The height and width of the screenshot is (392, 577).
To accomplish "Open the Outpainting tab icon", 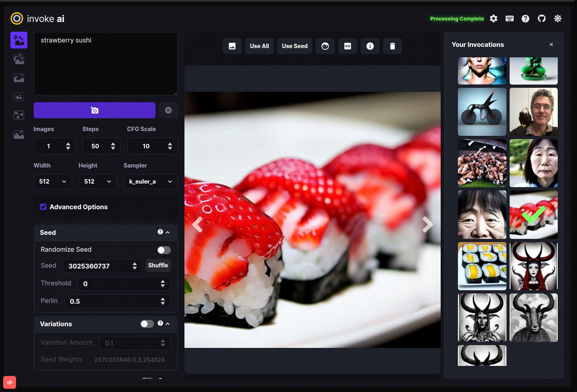I will click(x=19, y=97).
